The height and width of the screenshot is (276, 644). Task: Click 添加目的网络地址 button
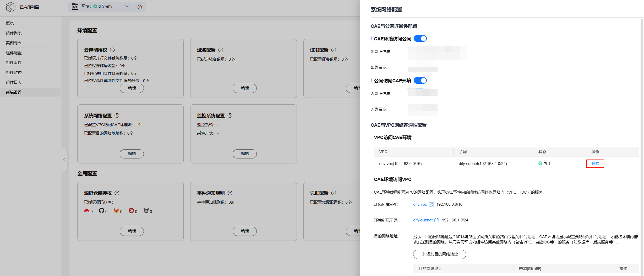click(440, 254)
